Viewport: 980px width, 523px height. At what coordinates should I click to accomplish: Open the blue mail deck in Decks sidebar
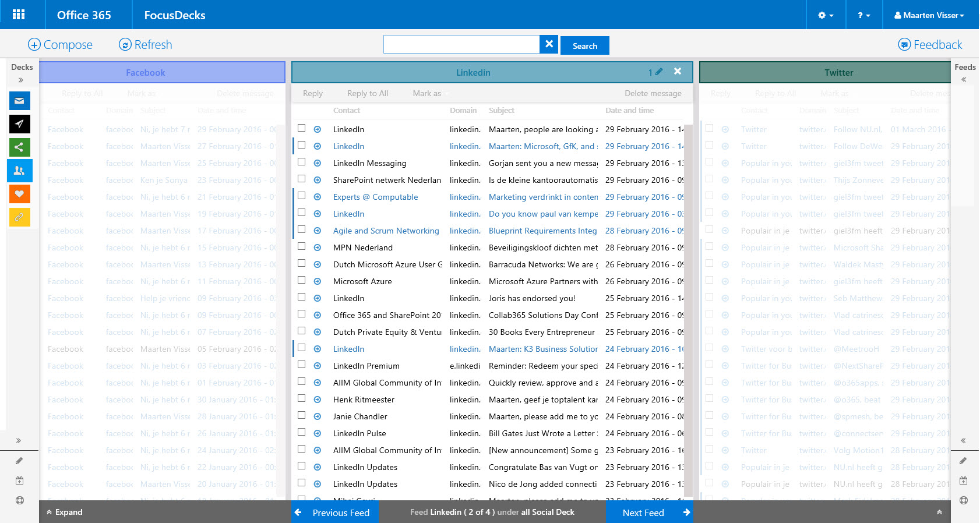19,101
